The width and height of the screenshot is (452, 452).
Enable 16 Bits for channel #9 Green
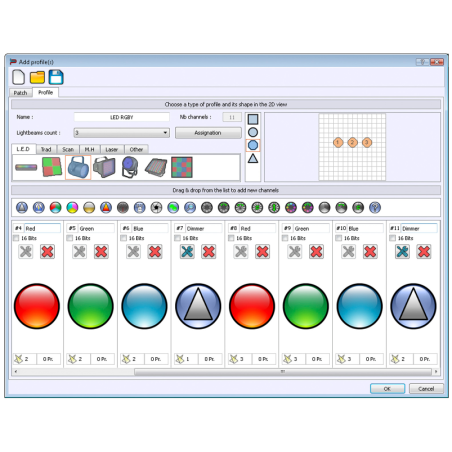coord(285,238)
